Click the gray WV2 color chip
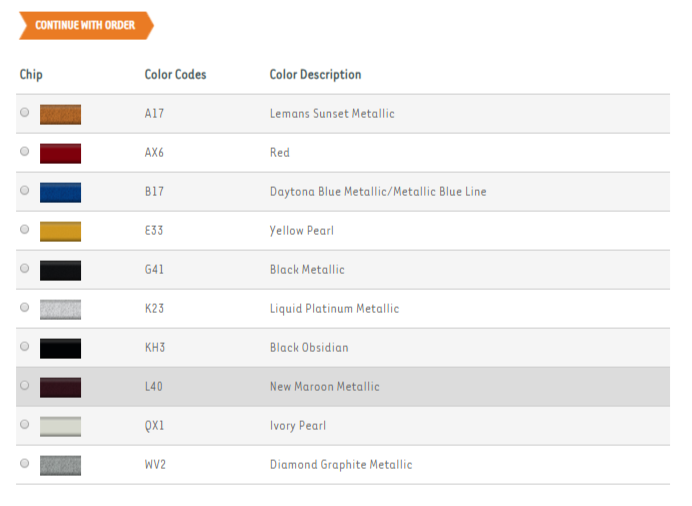The width and height of the screenshot is (692, 506). 60,465
